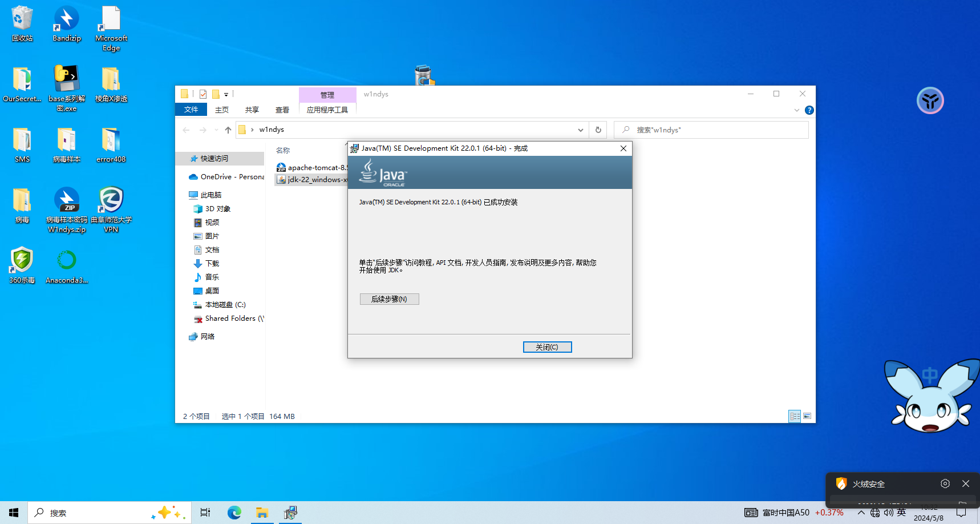This screenshot has height=524, width=980.
Task: Open the Explorer help question-mark icon
Action: point(809,110)
